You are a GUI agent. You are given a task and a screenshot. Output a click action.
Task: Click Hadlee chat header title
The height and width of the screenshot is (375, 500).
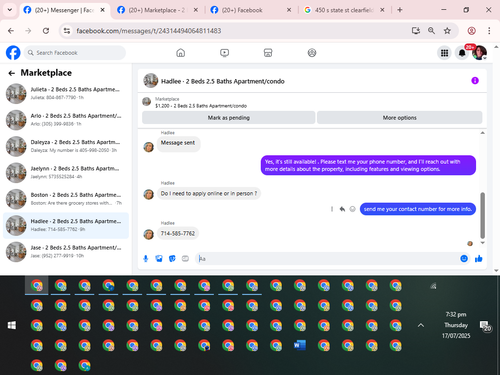(x=222, y=81)
